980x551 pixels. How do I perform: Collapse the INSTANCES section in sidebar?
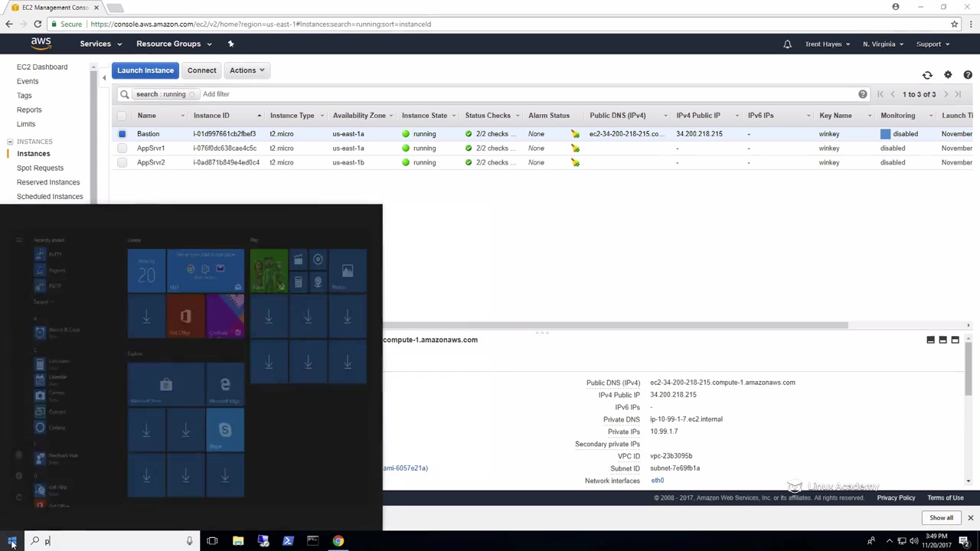pos(10,142)
